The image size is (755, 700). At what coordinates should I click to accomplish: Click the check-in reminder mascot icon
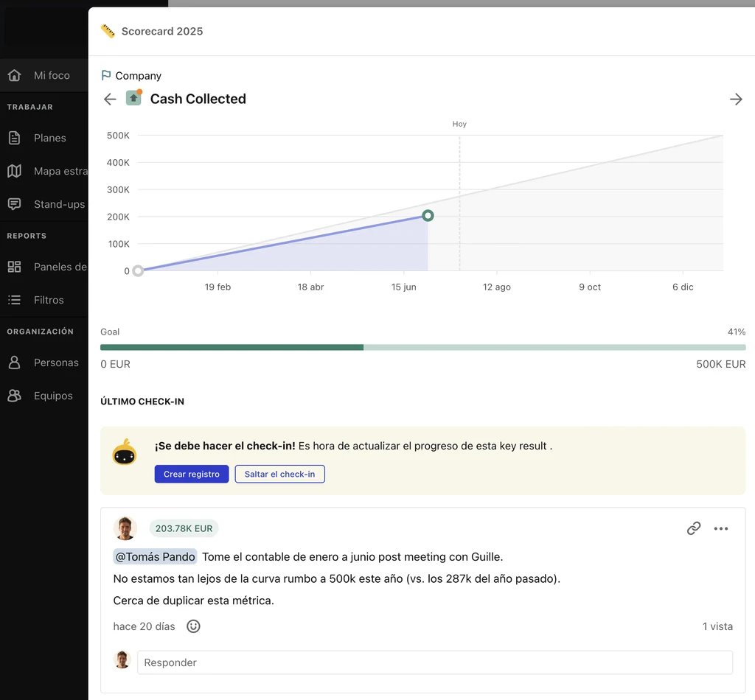[x=124, y=452]
